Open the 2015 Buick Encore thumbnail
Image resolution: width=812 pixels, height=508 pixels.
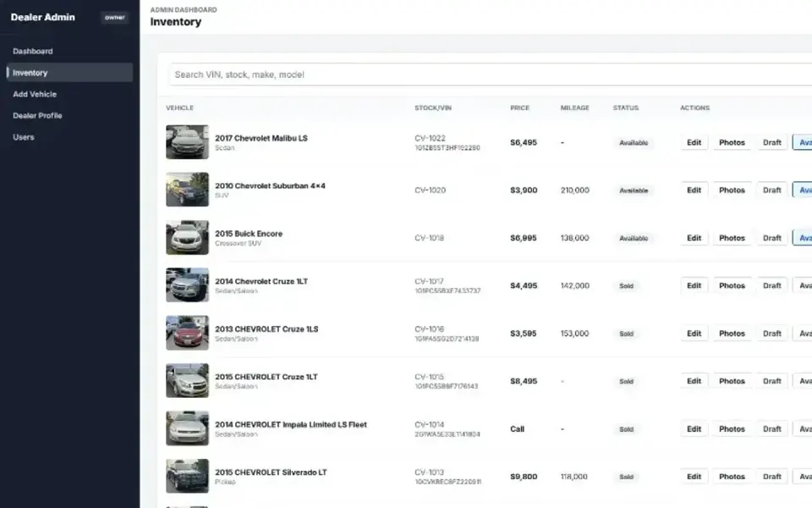coord(187,237)
